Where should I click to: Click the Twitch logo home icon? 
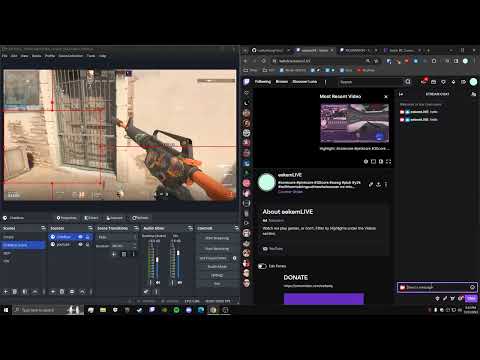(x=246, y=82)
